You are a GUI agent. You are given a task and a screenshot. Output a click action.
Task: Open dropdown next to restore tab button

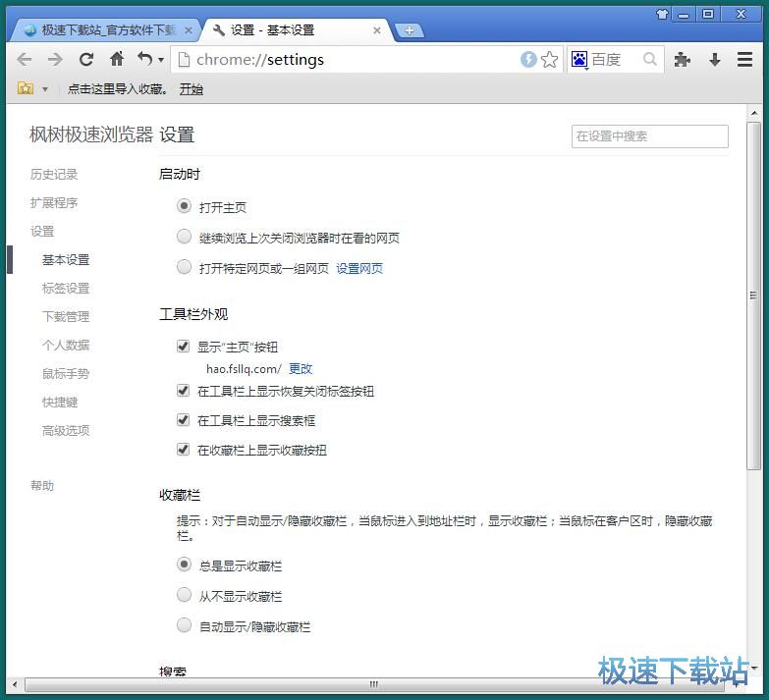click(161, 61)
